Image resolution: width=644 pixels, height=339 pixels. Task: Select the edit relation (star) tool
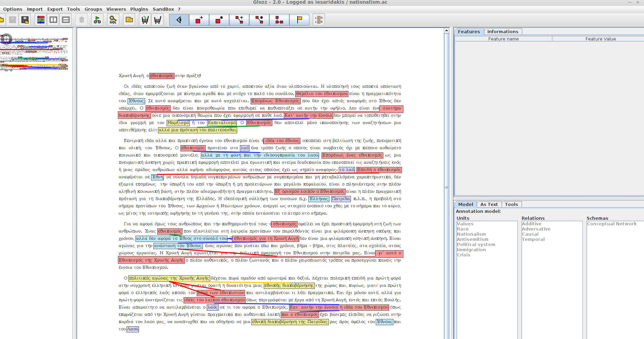[x=259, y=20]
